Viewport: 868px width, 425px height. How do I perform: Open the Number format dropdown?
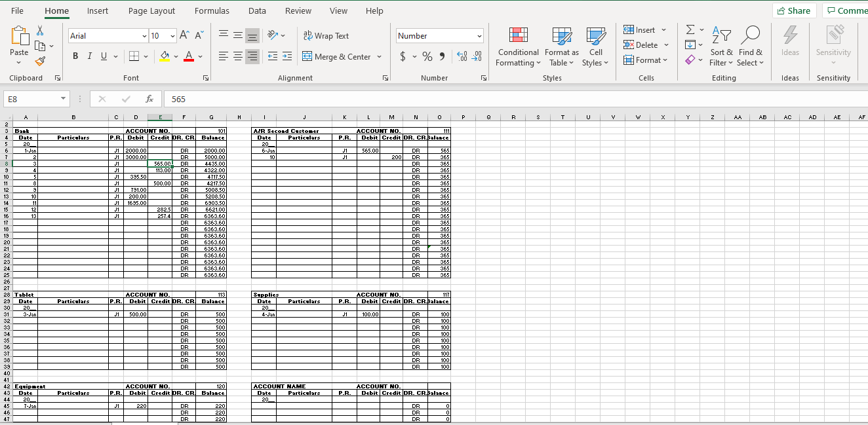click(x=439, y=35)
